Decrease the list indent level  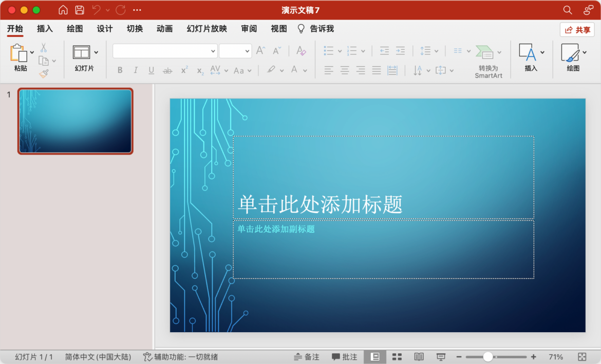(x=384, y=51)
